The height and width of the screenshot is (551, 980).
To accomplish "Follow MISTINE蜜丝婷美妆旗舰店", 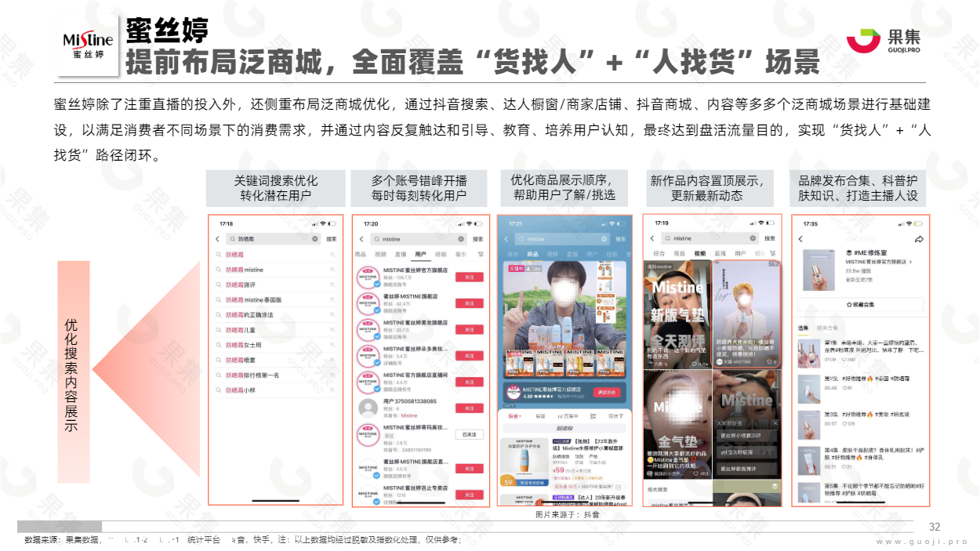I will 470,330.
